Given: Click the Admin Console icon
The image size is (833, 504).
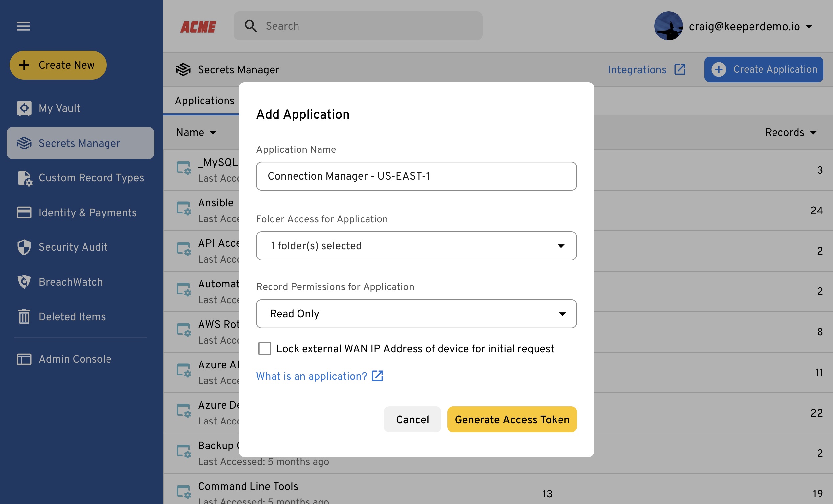Looking at the screenshot, I should tap(24, 359).
